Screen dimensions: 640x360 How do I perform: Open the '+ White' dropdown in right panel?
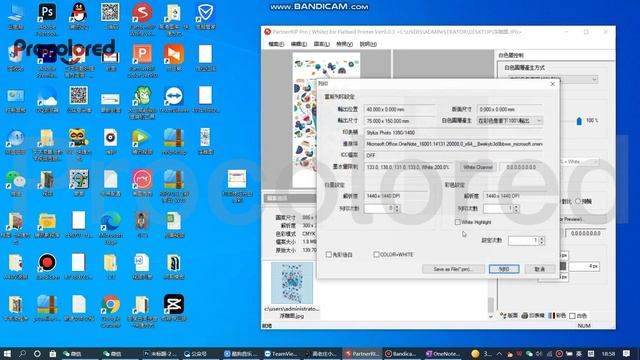(x=579, y=162)
